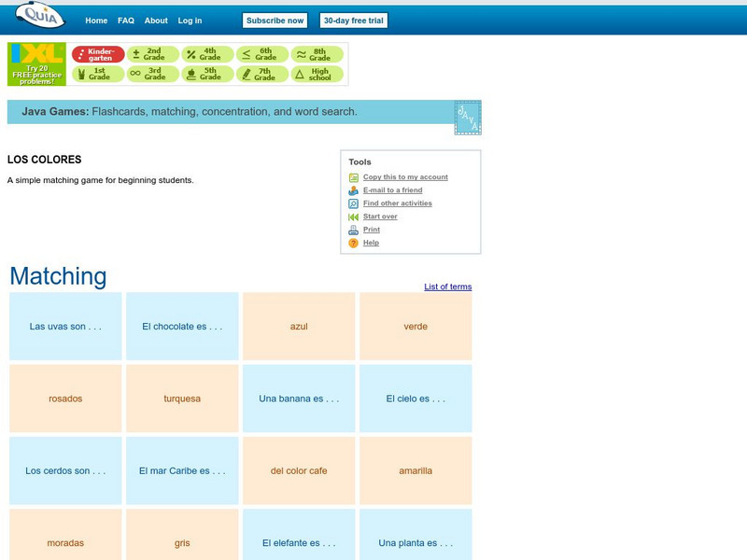
Task: Click the Start over rewind icon
Action: (x=353, y=216)
